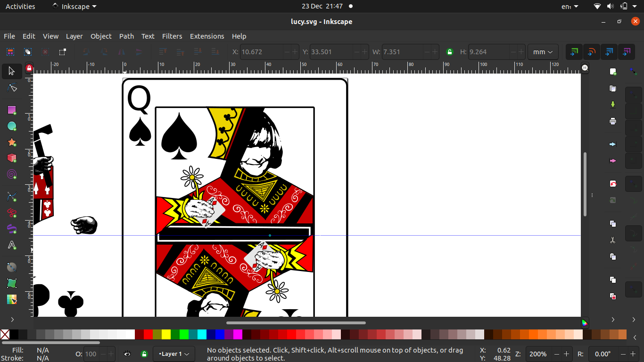644x362 pixels.
Task: Select the 3D Box tool
Action: (12, 158)
